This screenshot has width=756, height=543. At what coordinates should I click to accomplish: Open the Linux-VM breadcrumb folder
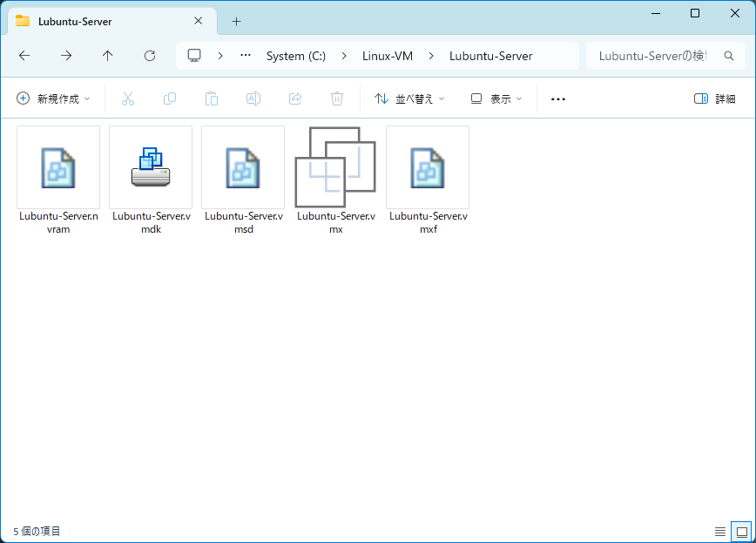coord(388,55)
